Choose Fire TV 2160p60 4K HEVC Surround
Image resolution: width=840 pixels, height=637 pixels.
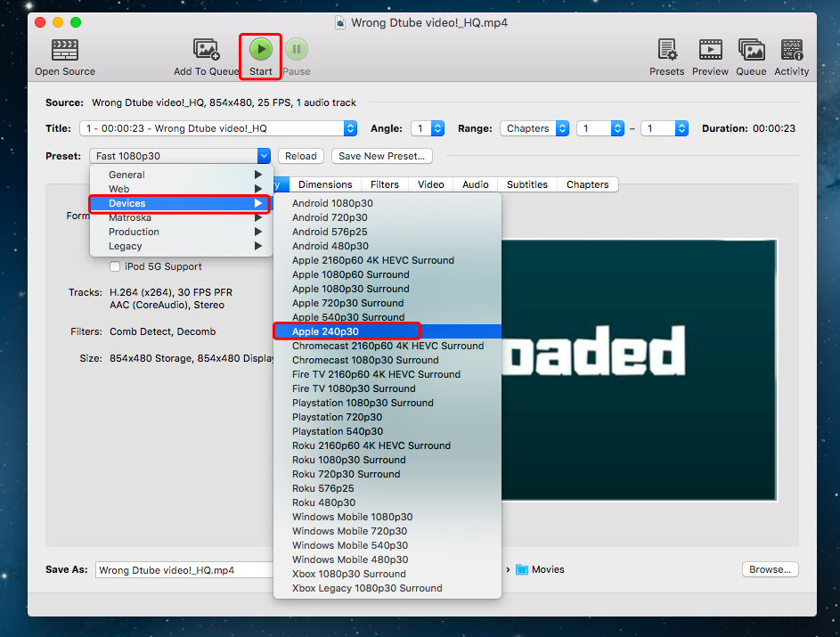point(387,374)
